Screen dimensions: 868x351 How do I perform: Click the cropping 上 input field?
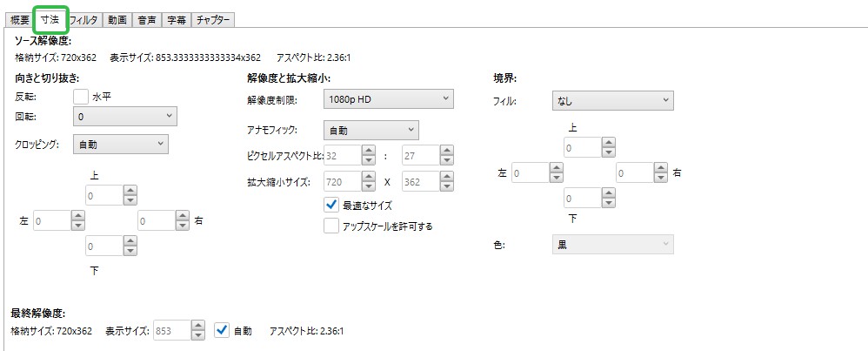click(104, 195)
